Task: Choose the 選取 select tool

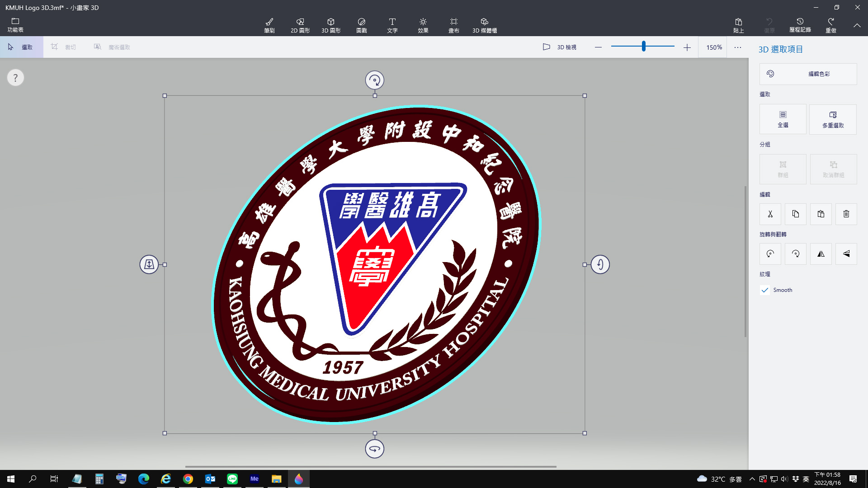Action: (22, 47)
